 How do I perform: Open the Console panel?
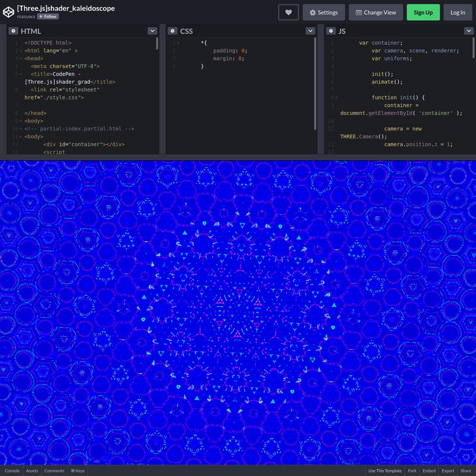pos(12,471)
